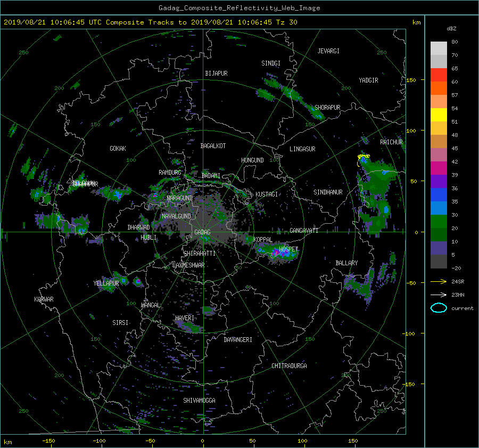
Task: Click the dBZ legend heading
Action: 451,28
